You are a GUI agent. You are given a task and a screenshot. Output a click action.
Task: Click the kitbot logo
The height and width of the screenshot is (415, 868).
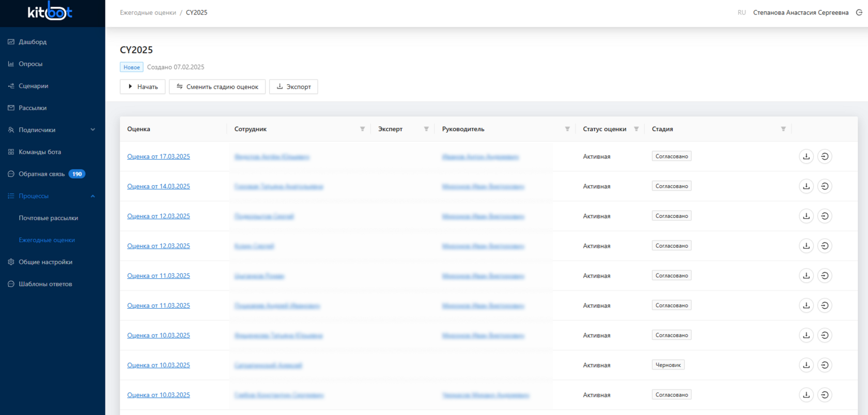tap(50, 11)
